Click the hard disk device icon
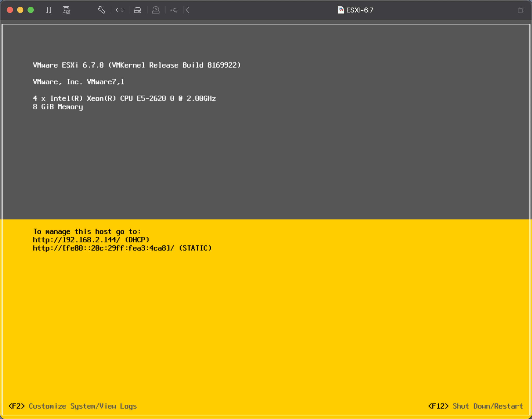 (138, 10)
